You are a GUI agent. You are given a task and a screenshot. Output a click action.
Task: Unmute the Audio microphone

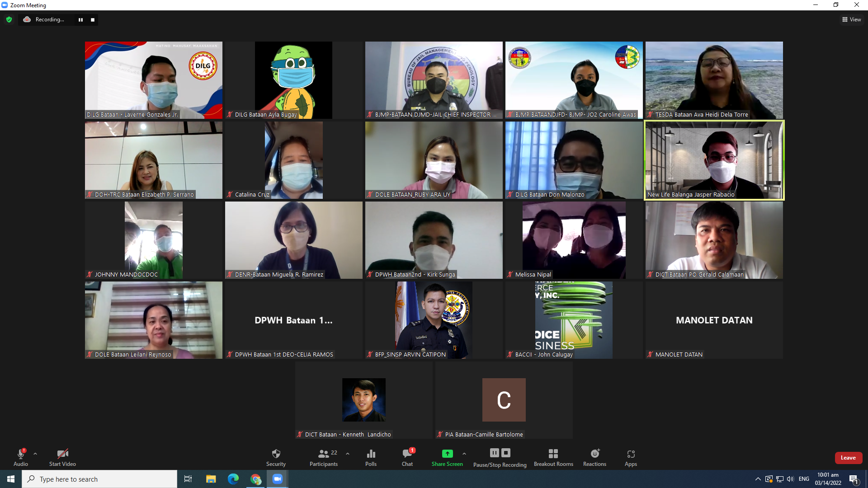pyautogui.click(x=21, y=457)
